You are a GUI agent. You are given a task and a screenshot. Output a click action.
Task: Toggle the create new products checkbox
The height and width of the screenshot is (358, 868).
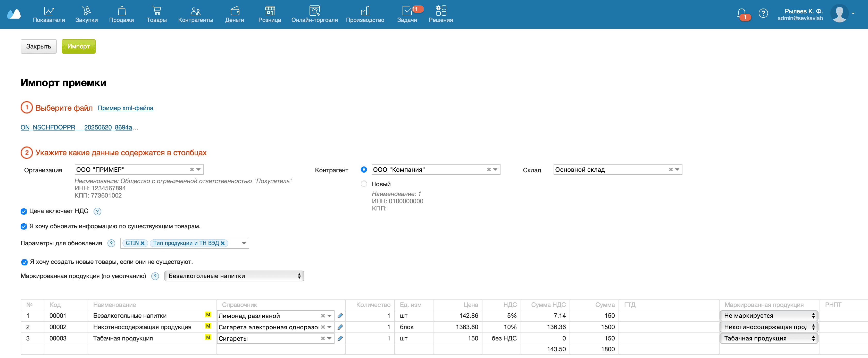[x=24, y=262]
